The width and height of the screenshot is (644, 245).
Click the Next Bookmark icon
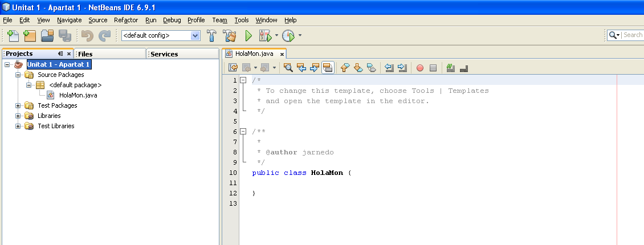(x=358, y=68)
